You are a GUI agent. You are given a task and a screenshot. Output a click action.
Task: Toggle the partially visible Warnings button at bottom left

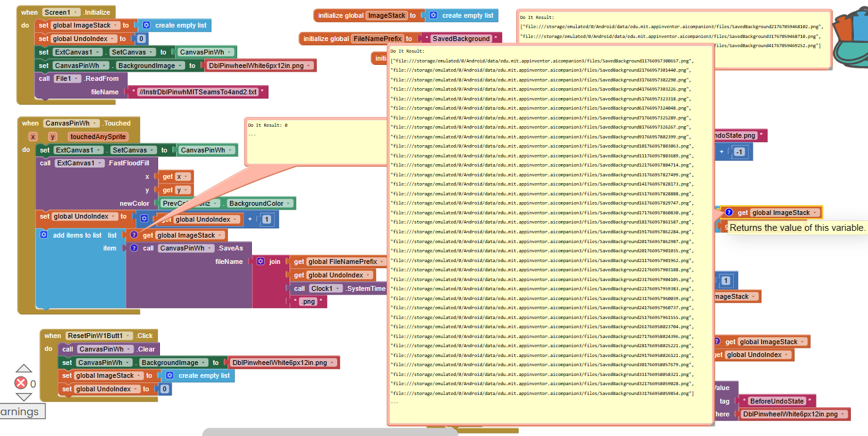(x=20, y=412)
